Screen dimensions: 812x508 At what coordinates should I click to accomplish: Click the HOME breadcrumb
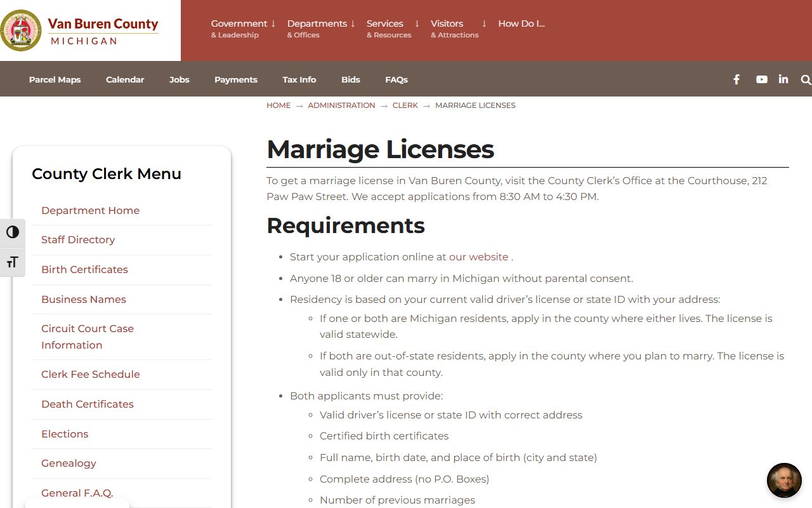[x=278, y=105]
